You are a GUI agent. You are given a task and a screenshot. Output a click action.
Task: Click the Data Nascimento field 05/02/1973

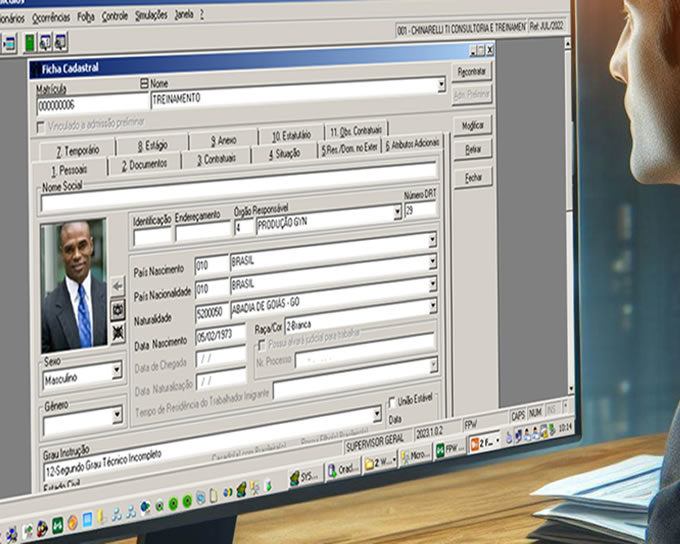(220, 335)
